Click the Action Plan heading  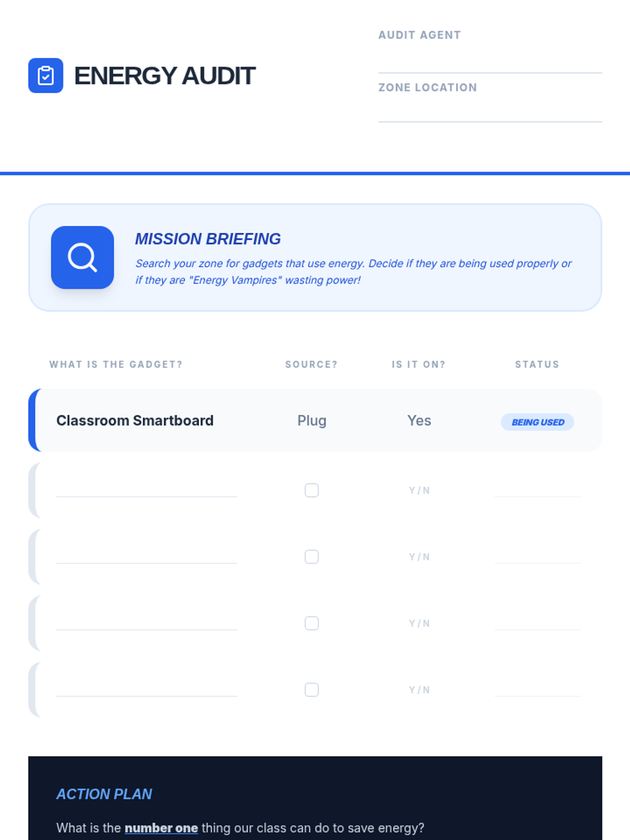coord(104,794)
